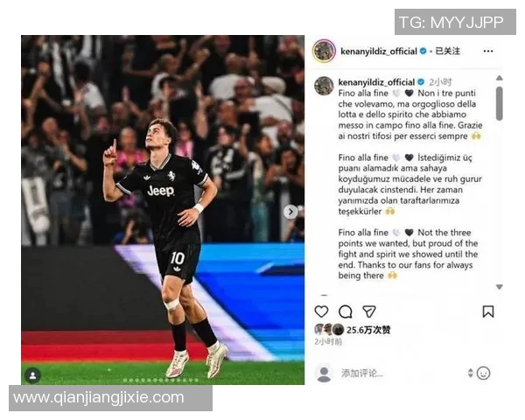Share post with paper plane icon

[369, 311]
